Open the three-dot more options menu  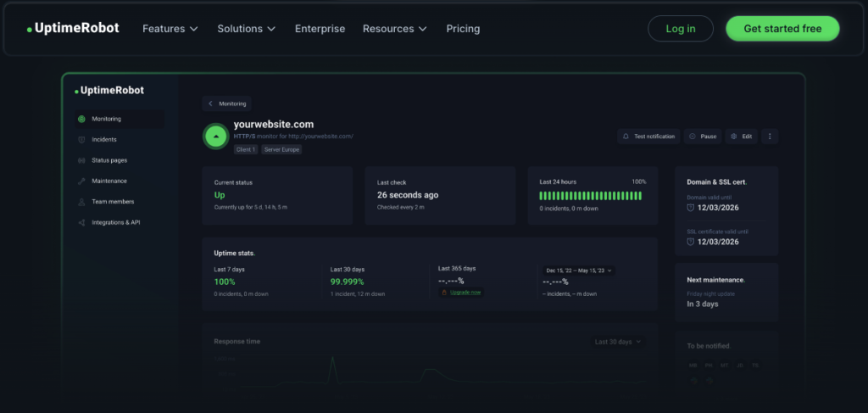(x=770, y=137)
